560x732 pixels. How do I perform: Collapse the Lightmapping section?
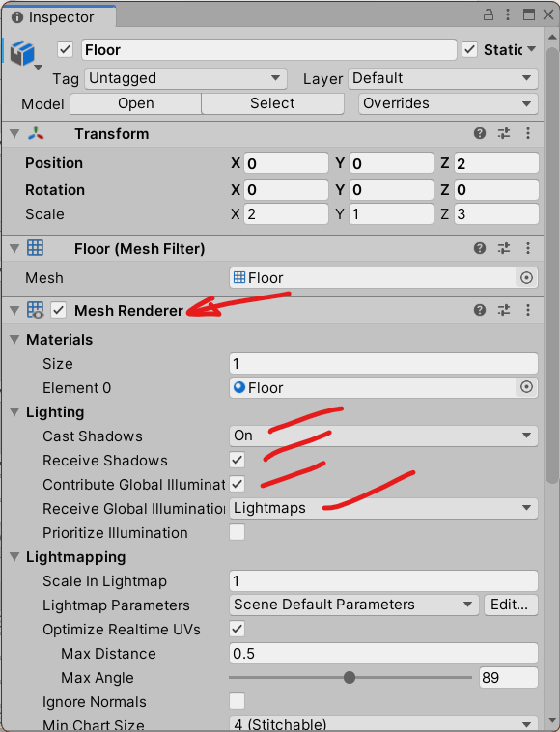pos(14,557)
